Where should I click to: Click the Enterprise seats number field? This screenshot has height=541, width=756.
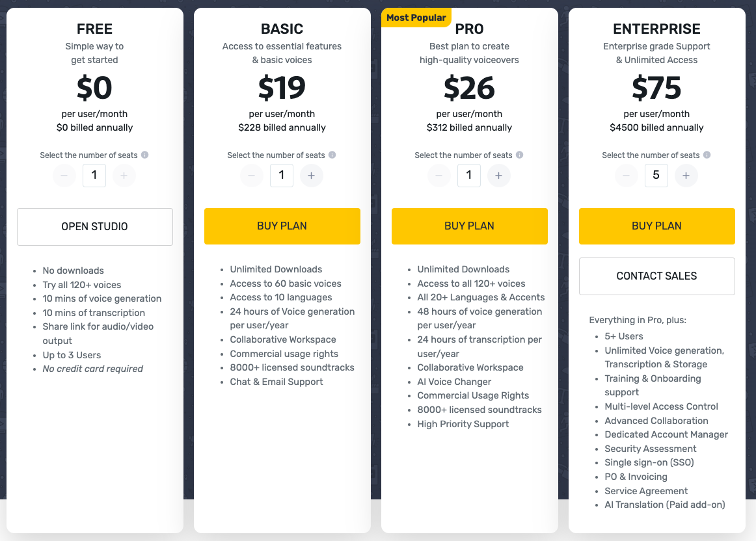click(656, 176)
